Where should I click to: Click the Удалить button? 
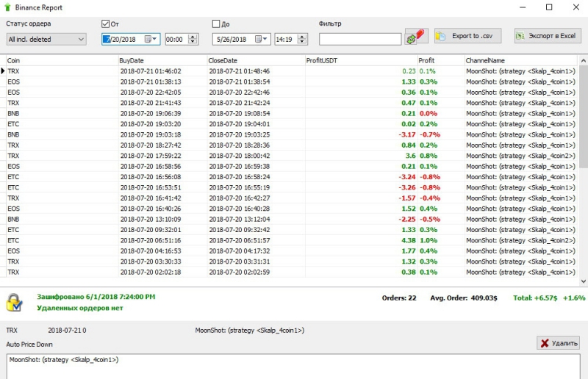(558, 342)
